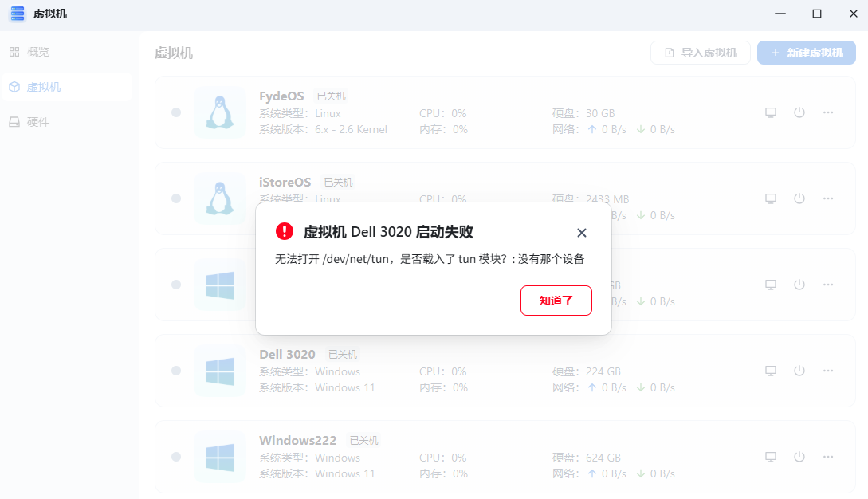
Task: Click the FydeOS power icon
Action: click(x=799, y=112)
